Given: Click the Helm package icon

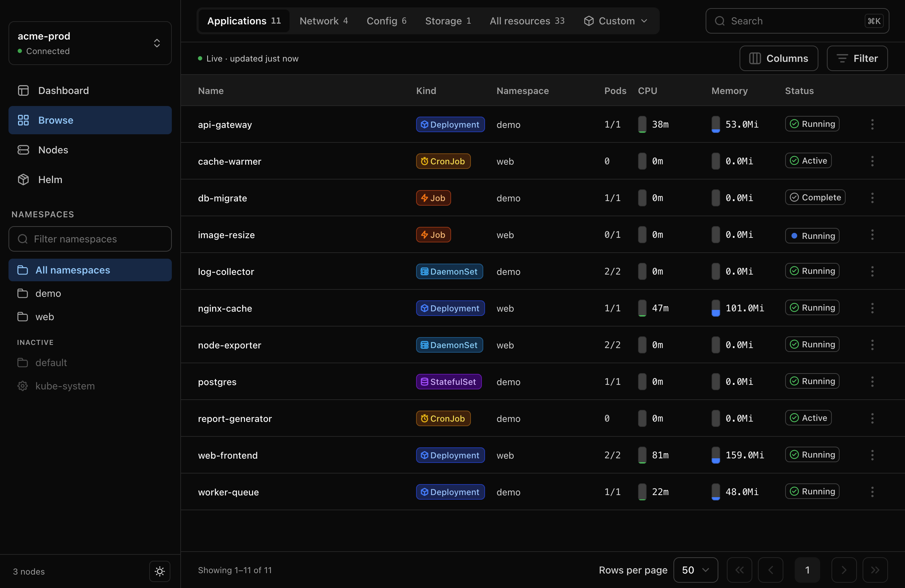Looking at the screenshot, I should coord(23,180).
